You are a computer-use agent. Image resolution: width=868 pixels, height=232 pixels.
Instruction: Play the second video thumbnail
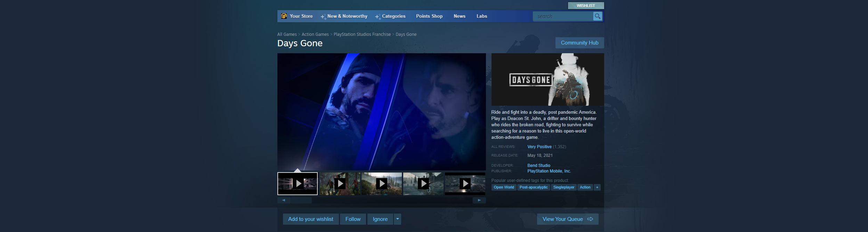coord(340,183)
